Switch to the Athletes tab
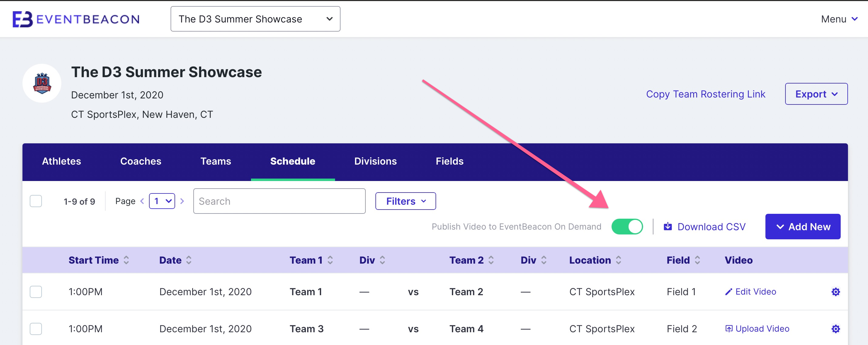 coord(61,161)
